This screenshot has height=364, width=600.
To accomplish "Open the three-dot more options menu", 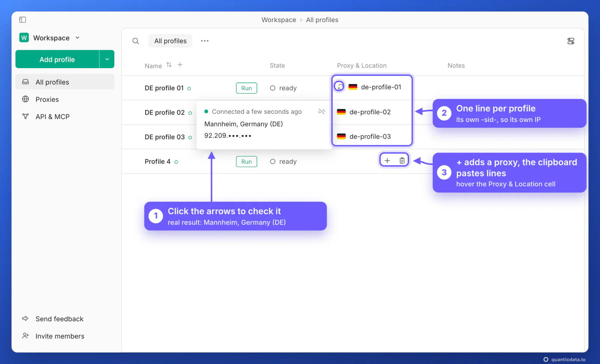I will click(204, 41).
